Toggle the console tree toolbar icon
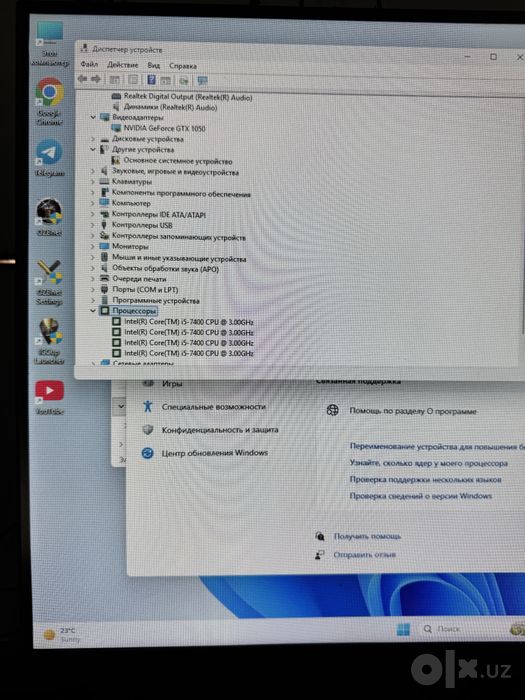 coord(115,80)
